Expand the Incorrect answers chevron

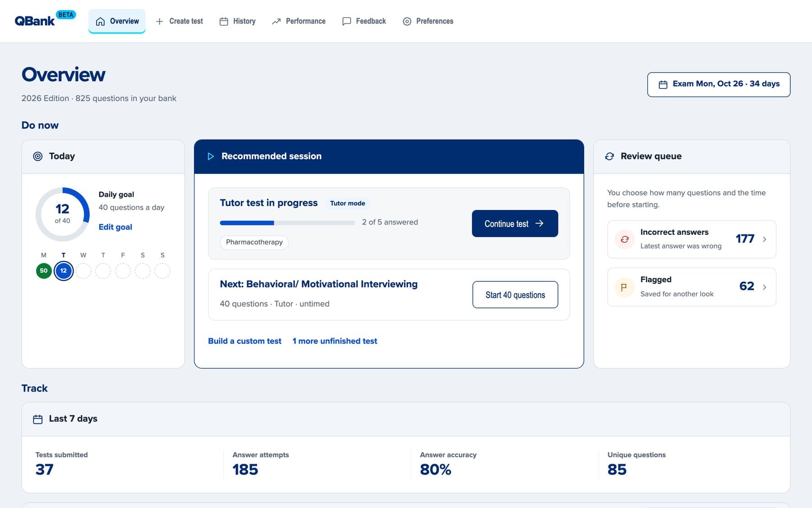point(764,239)
